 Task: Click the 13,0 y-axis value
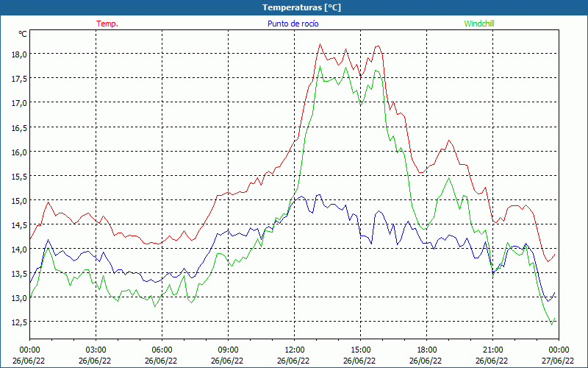[20, 298]
